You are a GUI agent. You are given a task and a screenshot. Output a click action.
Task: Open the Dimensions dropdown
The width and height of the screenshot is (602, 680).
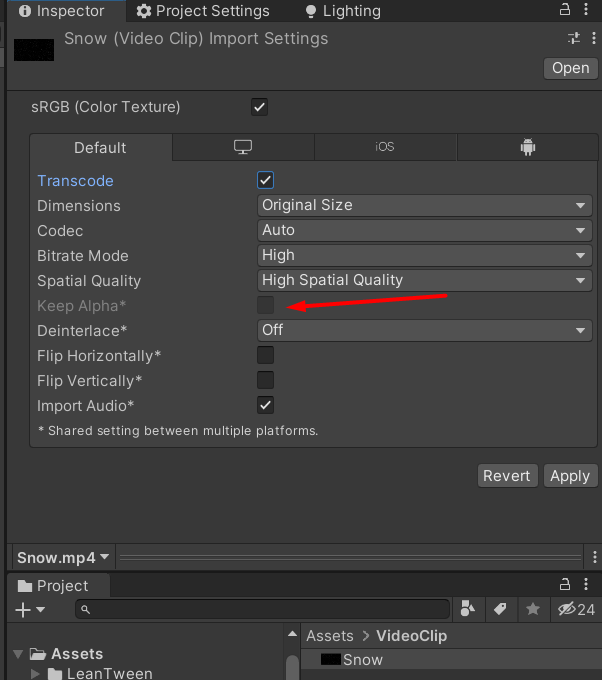424,205
